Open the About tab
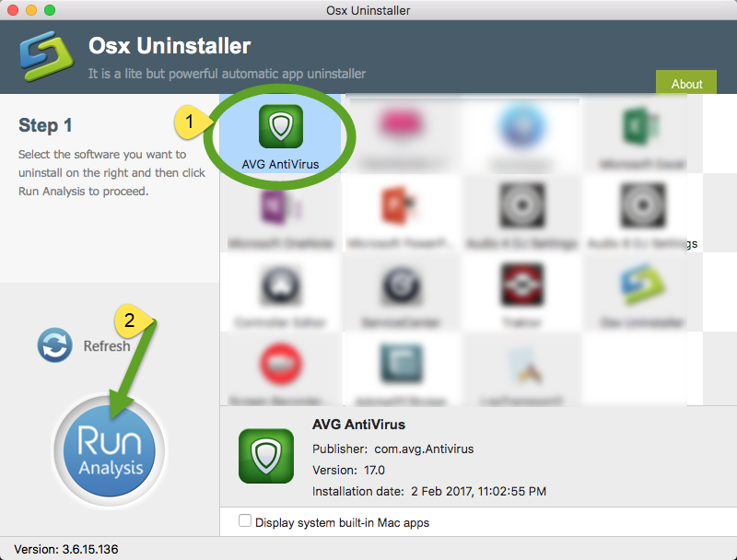737x560 pixels. pos(686,83)
